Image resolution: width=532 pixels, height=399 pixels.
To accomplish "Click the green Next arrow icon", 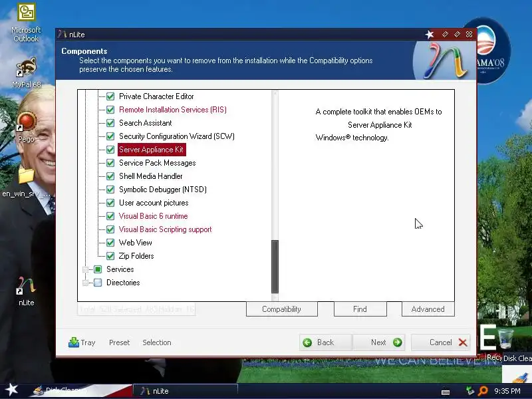I will click(x=397, y=342).
